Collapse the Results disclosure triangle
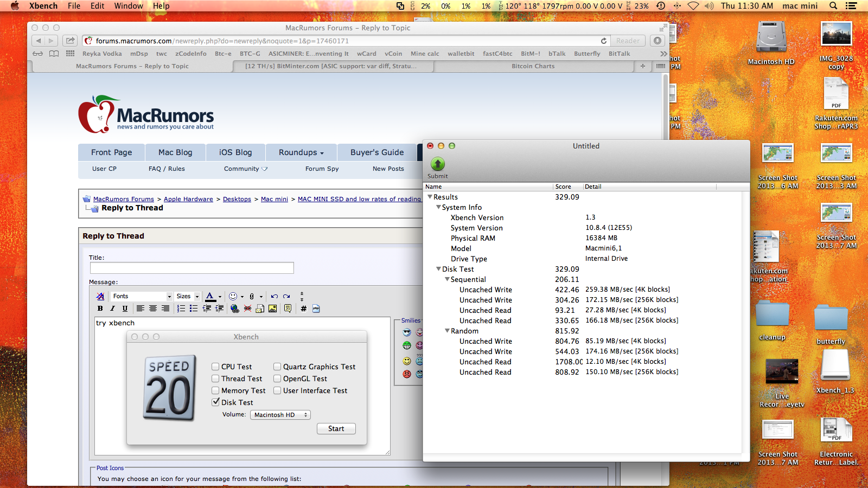868x488 pixels. (x=430, y=197)
